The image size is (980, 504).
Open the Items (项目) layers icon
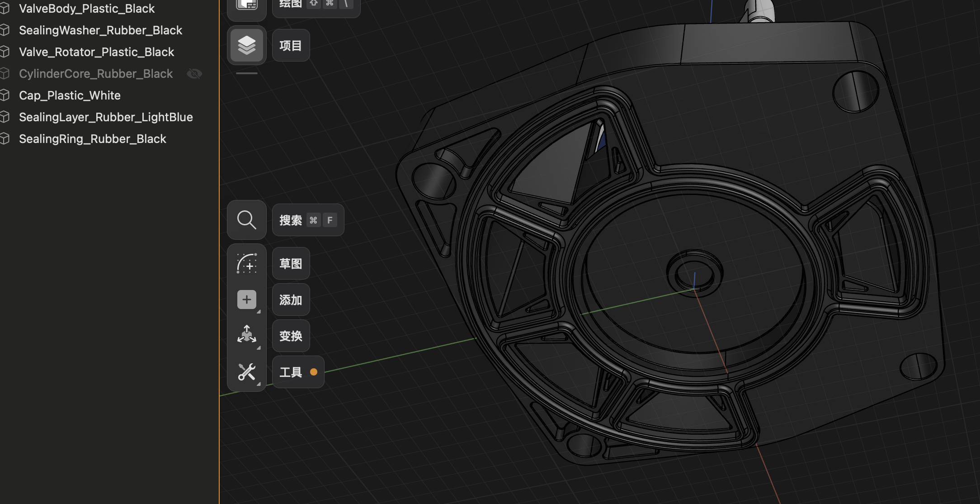(x=246, y=45)
